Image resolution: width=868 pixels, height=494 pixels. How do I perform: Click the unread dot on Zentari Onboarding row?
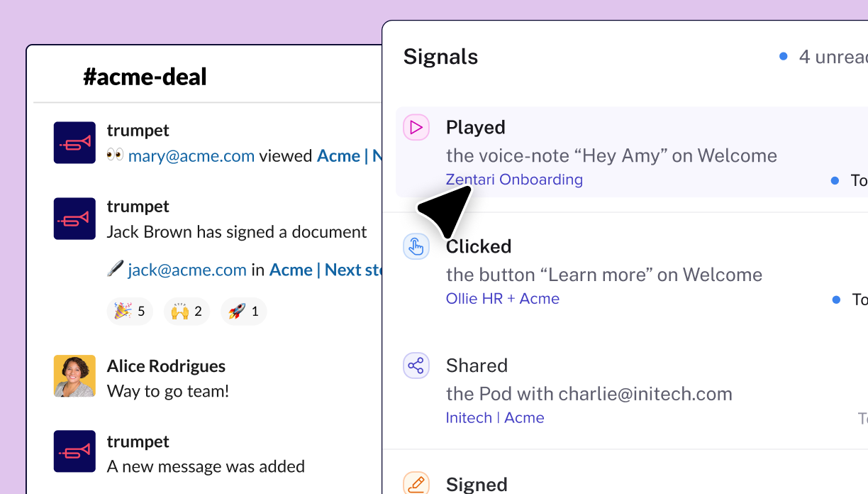tap(835, 181)
